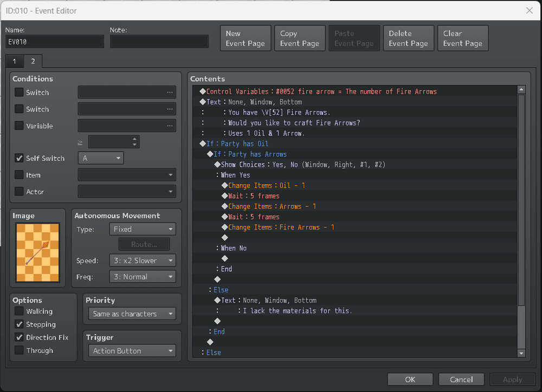Click the arrow event image thumbnail
Screen dimensions: 542x392
coord(37,252)
